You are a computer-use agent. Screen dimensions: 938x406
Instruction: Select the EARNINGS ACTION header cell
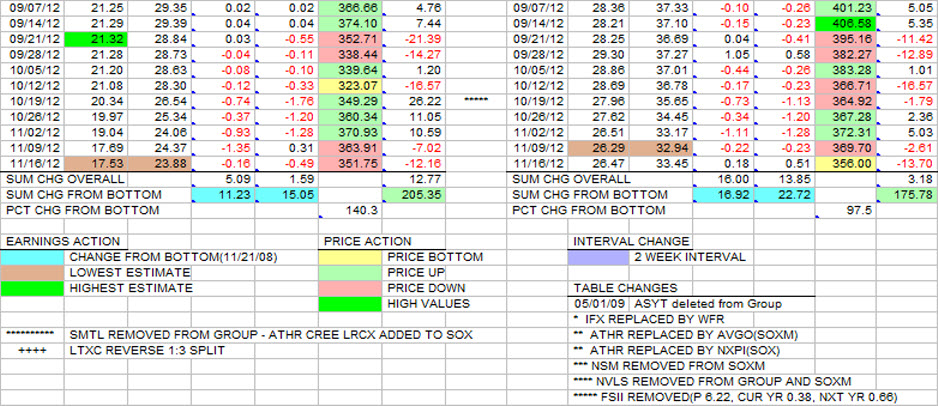pos(62,241)
